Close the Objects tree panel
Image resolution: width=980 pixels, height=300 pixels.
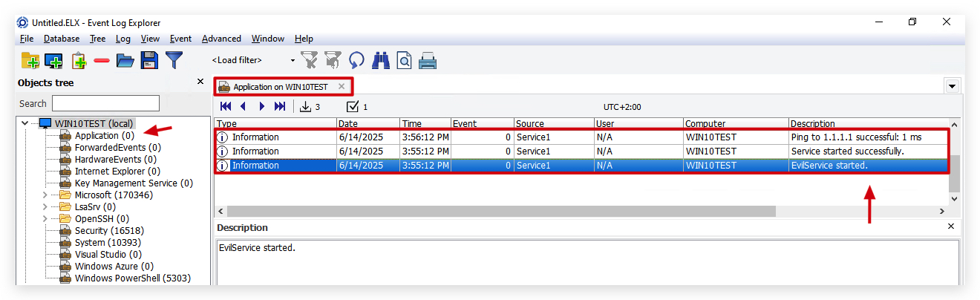pyautogui.click(x=200, y=82)
